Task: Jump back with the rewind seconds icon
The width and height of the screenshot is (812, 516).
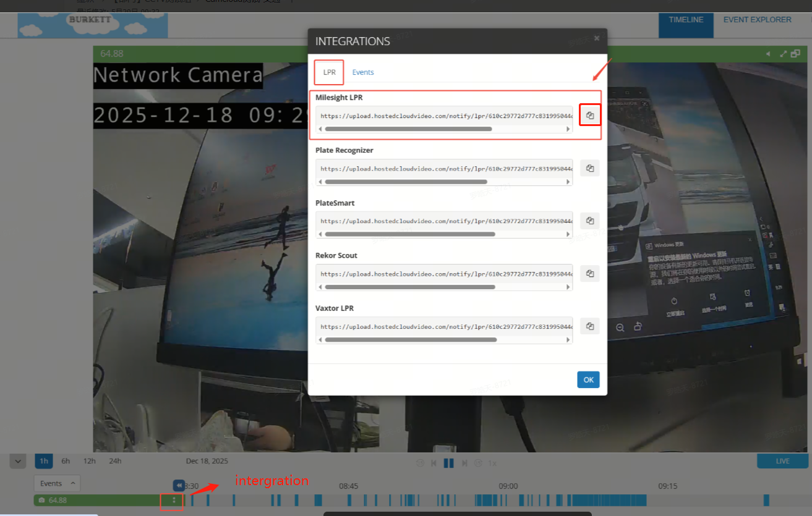Action: click(x=420, y=463)
